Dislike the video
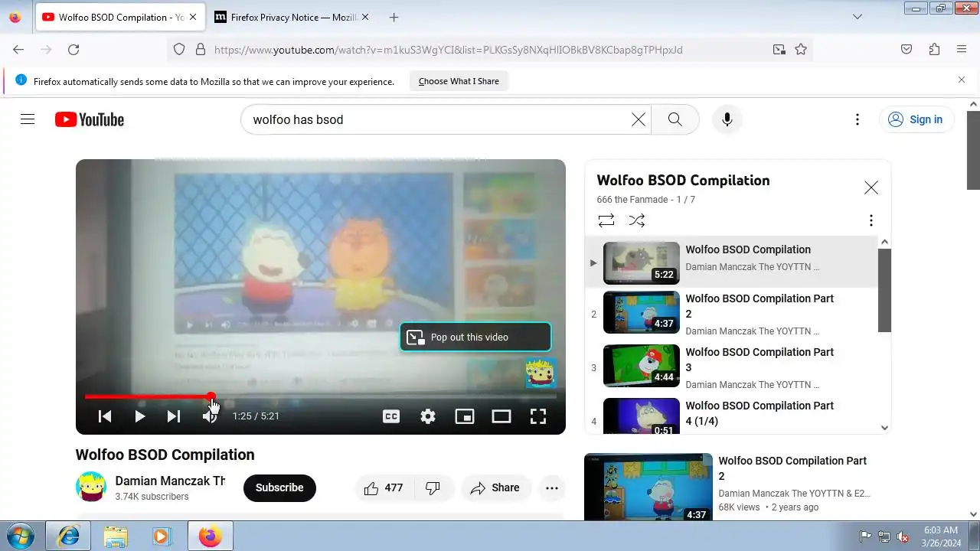 point(433,487)
